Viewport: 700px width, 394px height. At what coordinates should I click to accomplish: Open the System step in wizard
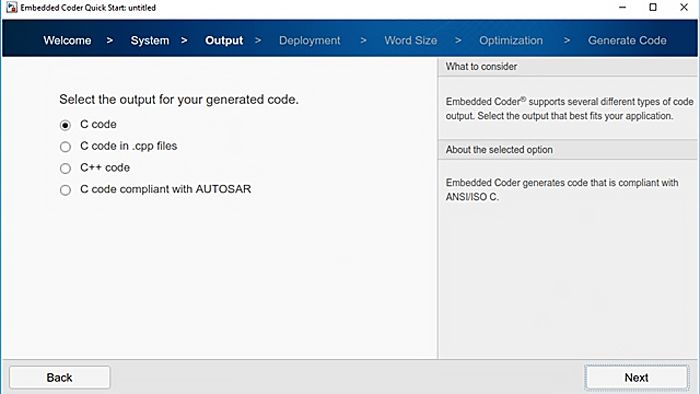pos(150,41)
